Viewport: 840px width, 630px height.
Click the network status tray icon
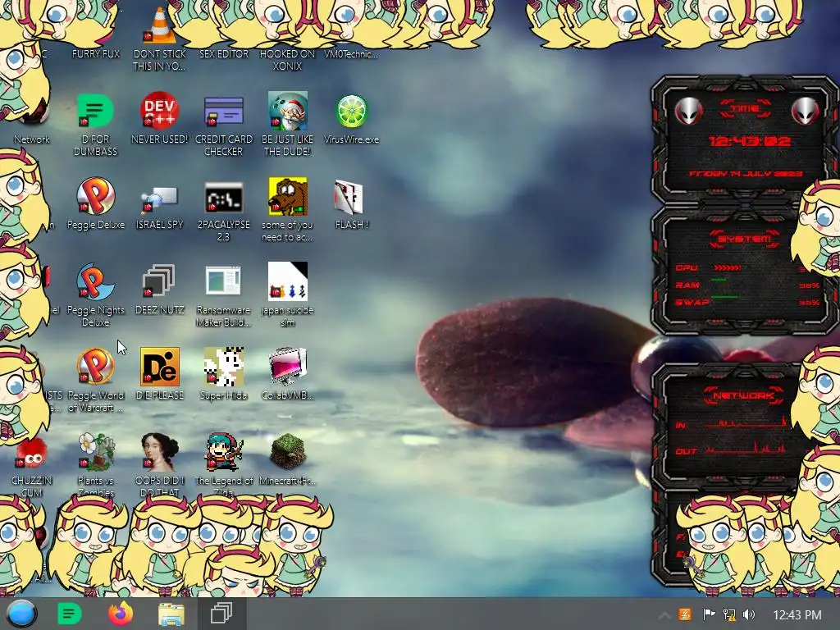(x=729, y=614)
